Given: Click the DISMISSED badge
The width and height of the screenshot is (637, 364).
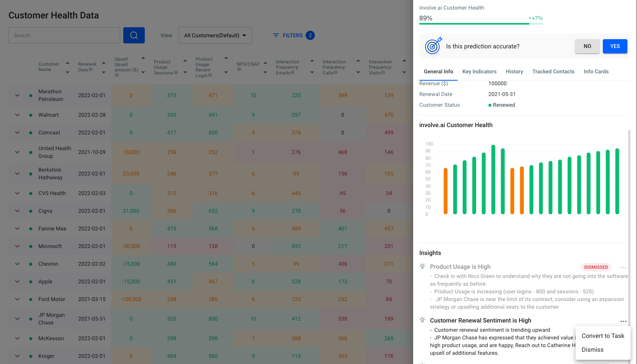Looking at the screenshot, I should click(x=596, y=267).
